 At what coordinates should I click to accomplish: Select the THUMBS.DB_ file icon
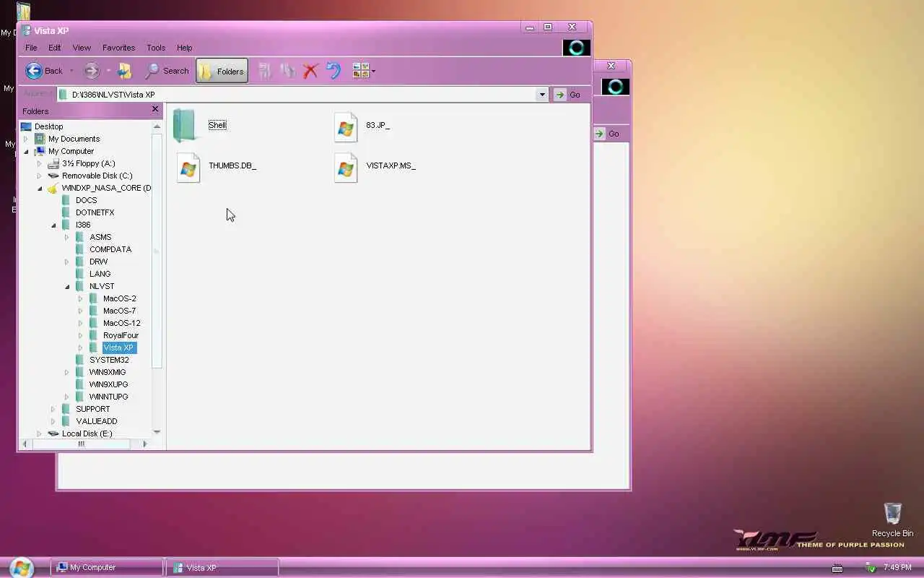click(x=188, y=168)
